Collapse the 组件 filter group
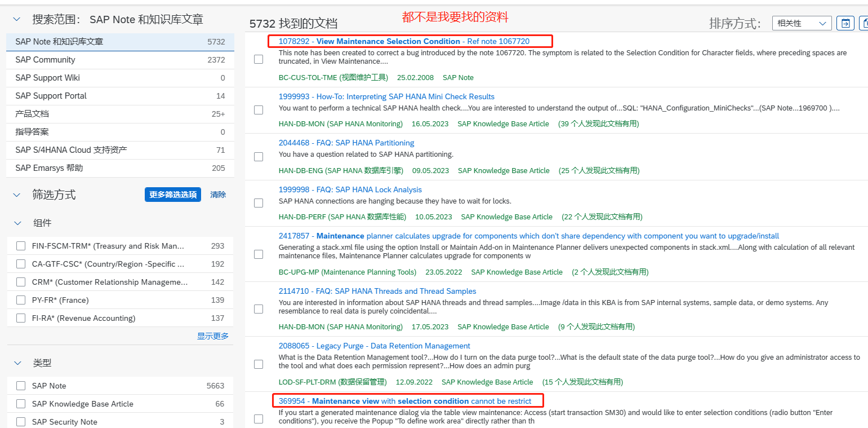Viewport: 868px width, 428px height. tap(16, 223)
